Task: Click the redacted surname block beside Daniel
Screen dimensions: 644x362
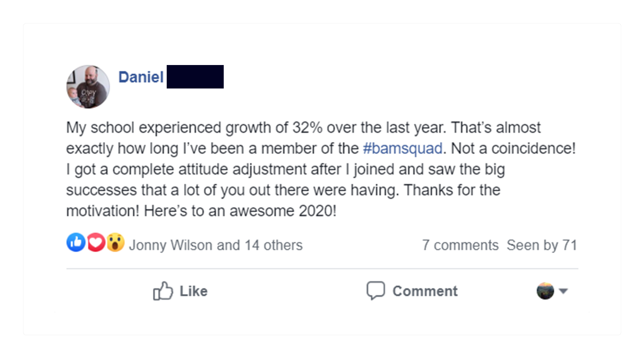Action: coord(195,77)
